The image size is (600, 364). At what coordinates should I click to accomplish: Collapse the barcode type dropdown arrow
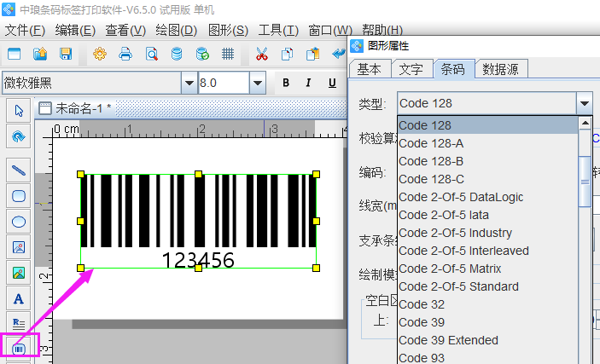point(585,103)
